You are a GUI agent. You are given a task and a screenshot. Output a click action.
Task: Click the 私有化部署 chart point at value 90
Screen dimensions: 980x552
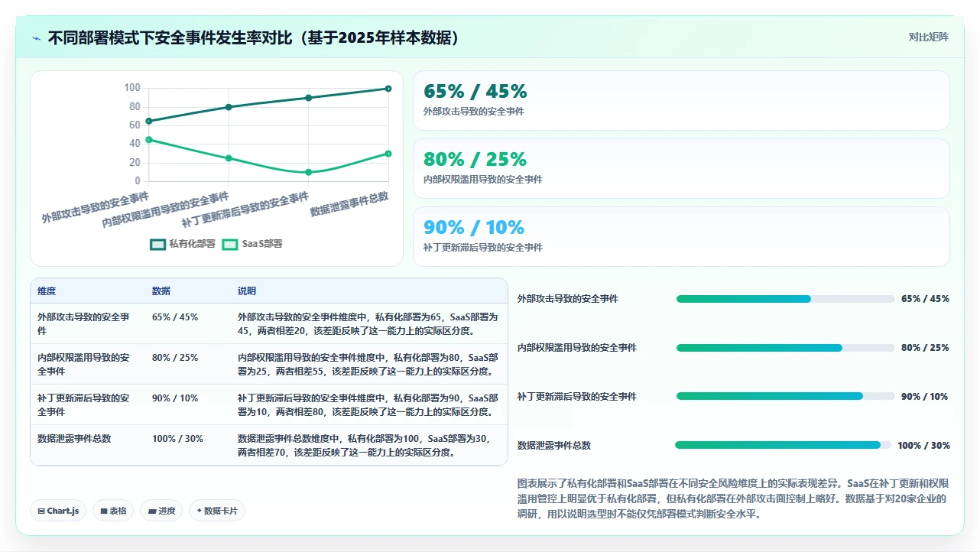pyautogui.click(x=309, y=98)
